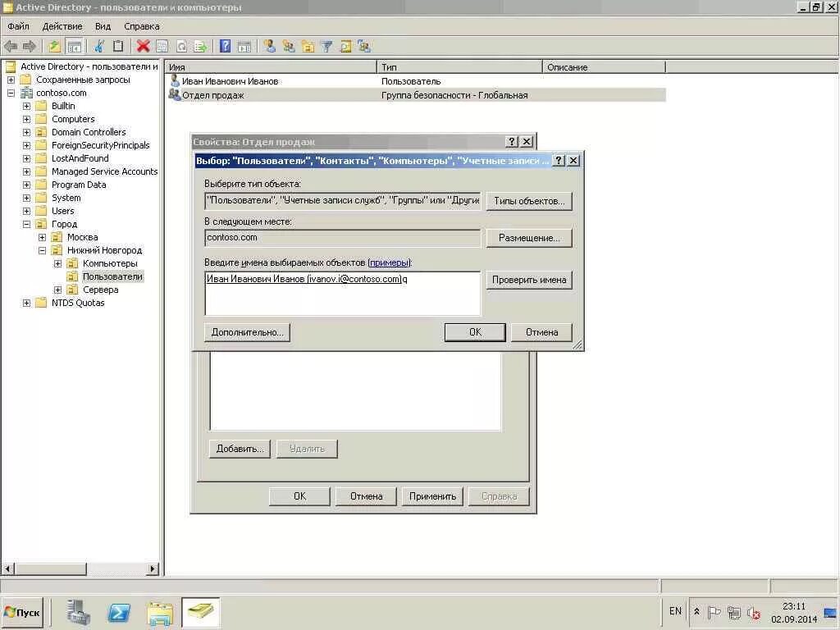Click the selection dialog help question button
This screenshot has width=840, height=630.
click(558, 160)
